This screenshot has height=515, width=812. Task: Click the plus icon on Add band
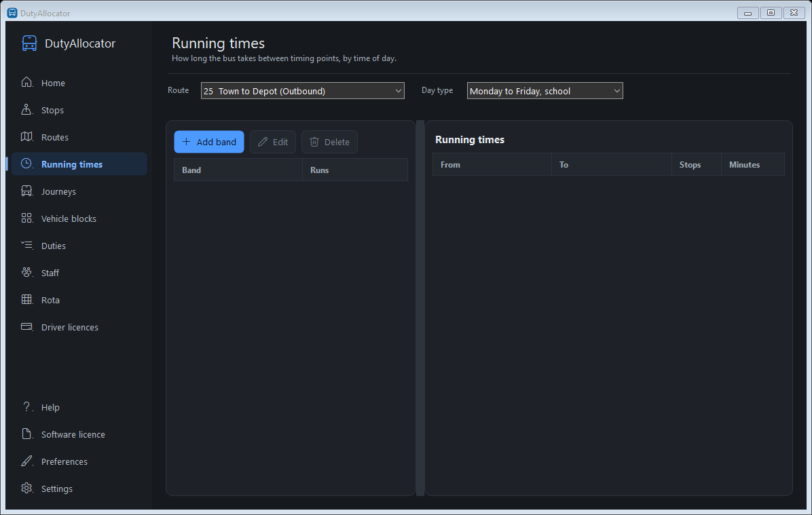click(x=187, y=141)
